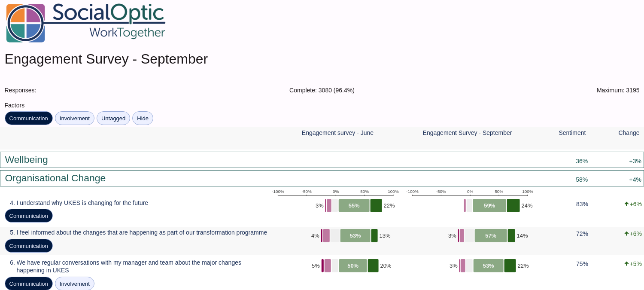Click the green up arrow beside +6% for question 4
This screenshot has height=290, width=644.
click(626, 204)
